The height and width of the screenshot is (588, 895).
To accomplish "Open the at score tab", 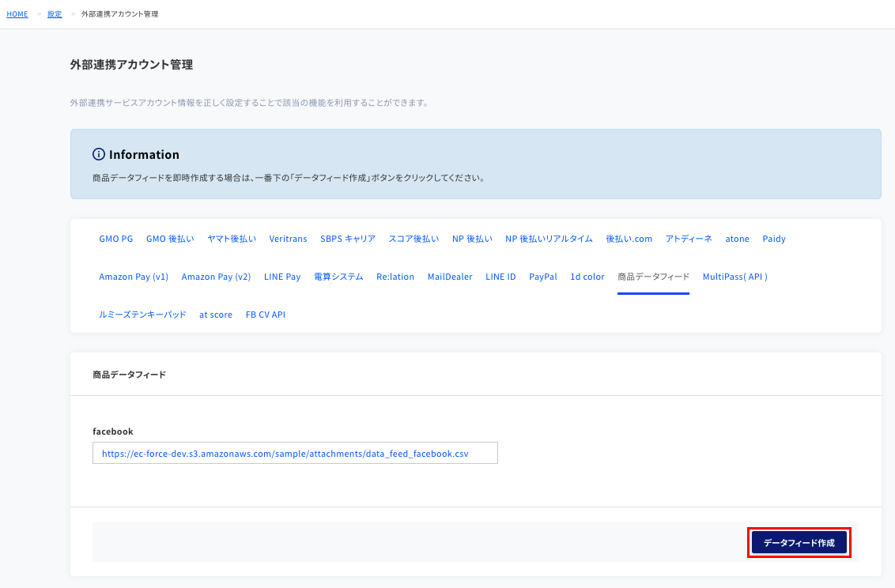I will (x=216, y=315).
